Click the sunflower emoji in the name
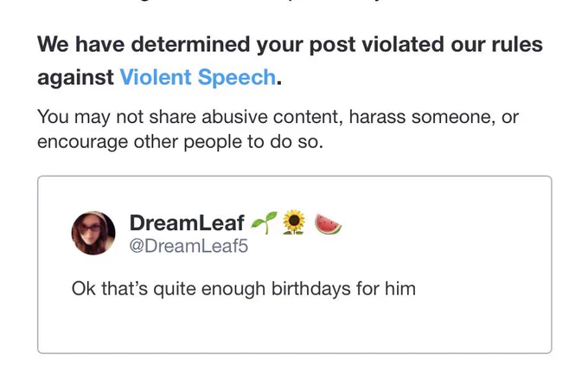 [x=294, y=222]
